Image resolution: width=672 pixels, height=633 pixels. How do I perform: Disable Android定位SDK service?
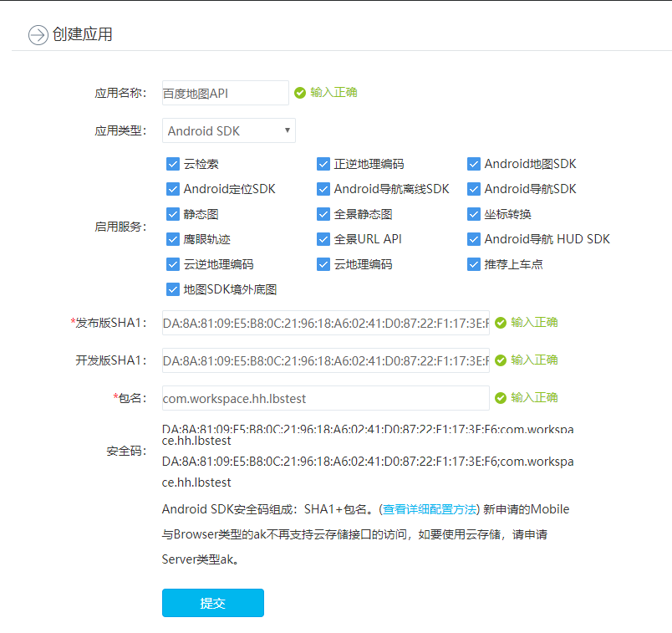coord(173,189)
